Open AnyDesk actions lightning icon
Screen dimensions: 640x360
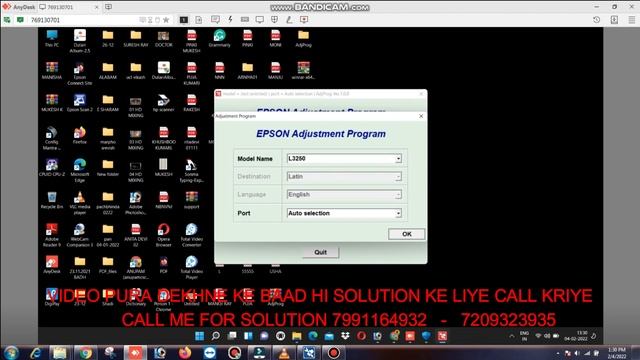[x=230, y=20]
